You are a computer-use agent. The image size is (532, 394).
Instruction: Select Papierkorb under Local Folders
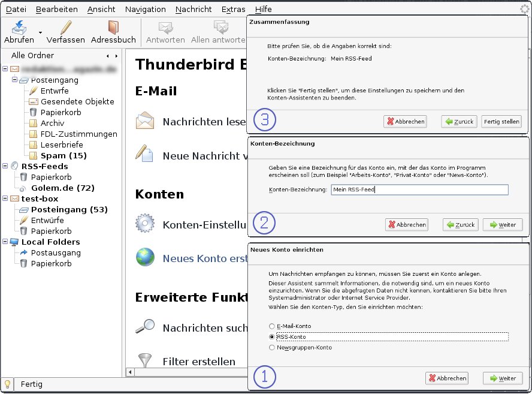tap(52, 264)
